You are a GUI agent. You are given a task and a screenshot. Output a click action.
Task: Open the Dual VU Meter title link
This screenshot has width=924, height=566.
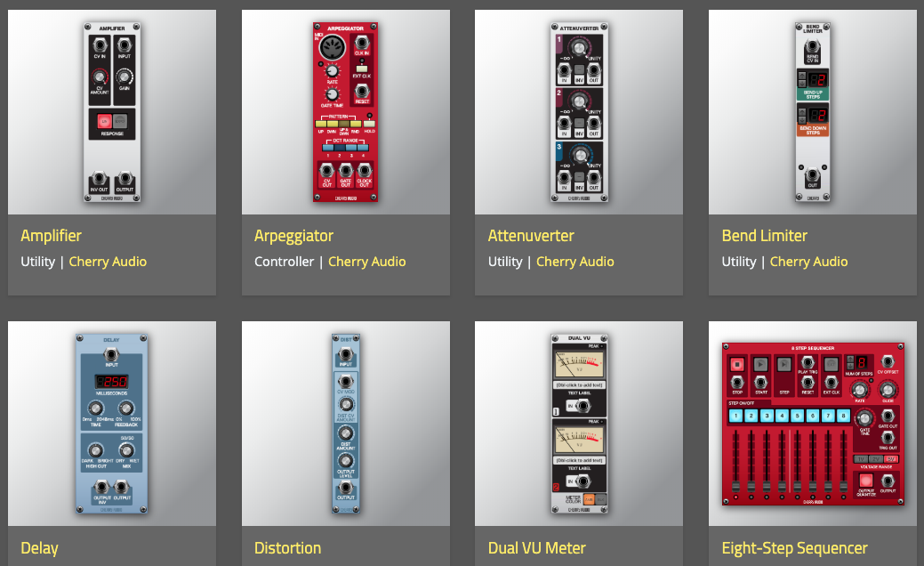[537, 548]
